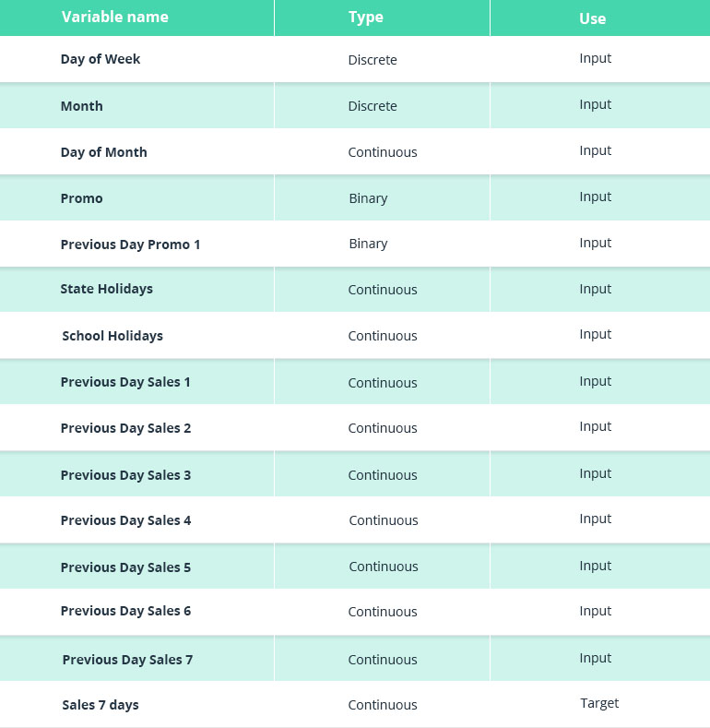The image size is (710, 728).
Task: Click the Promo variable name
Action: point(82,198)
